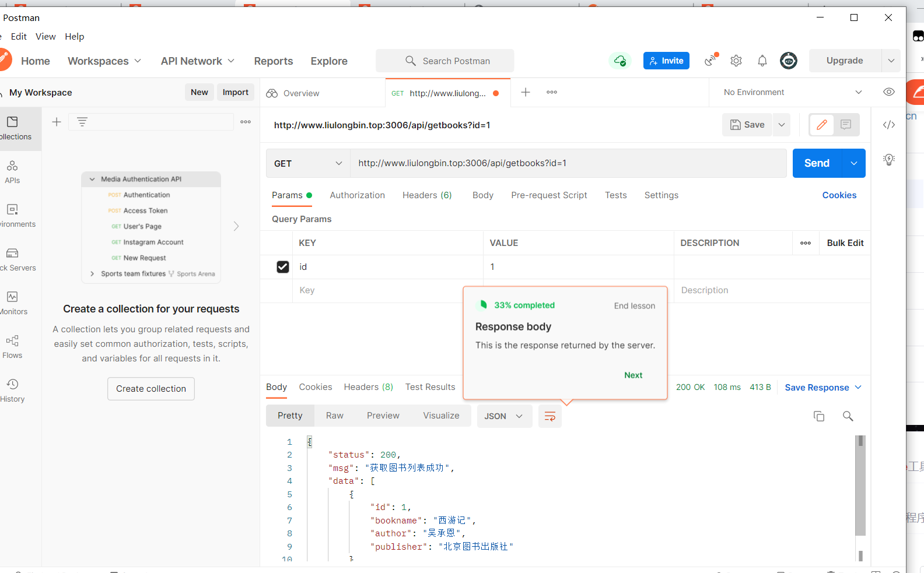
Task: Open the Monitors sidebar panel
Action: click(x=13, y=303)
